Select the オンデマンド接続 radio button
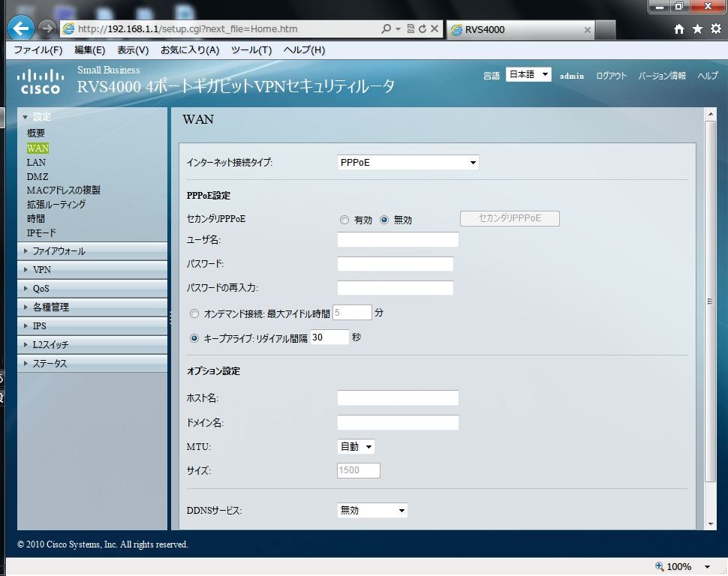This screenshot has width=728, height=576. pyautogui.click(x=194, y=313)
